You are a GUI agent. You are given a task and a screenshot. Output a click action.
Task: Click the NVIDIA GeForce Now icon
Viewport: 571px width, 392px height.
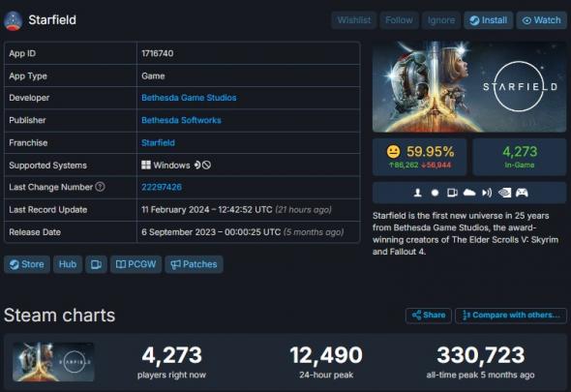click(x=505, y=193)
